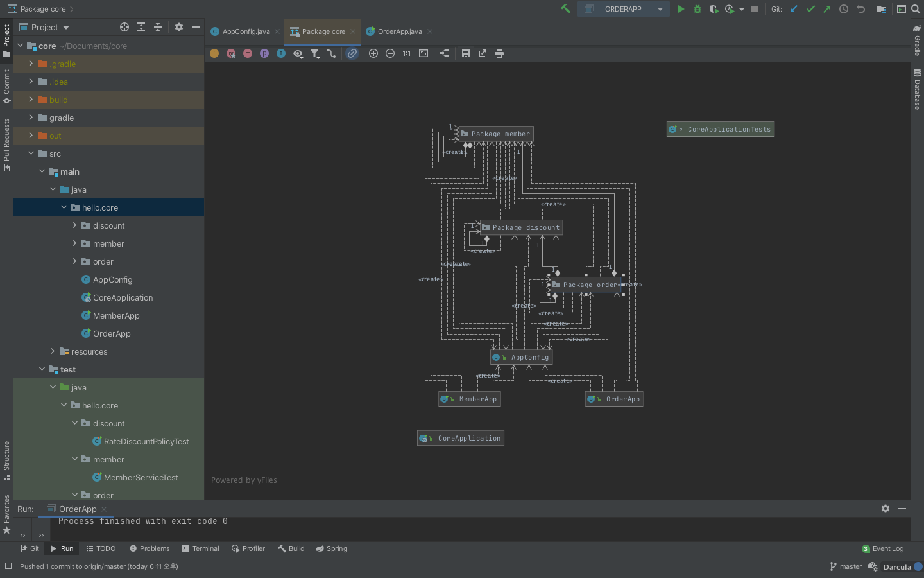Zoom in on the diagram
Image resolution: width=924 pixels, height=578 pixels.
pyautogui.click(x=373, y=53)
